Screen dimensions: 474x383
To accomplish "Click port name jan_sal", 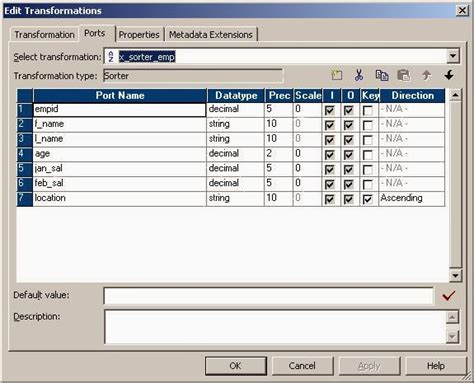I will (120, 169).
